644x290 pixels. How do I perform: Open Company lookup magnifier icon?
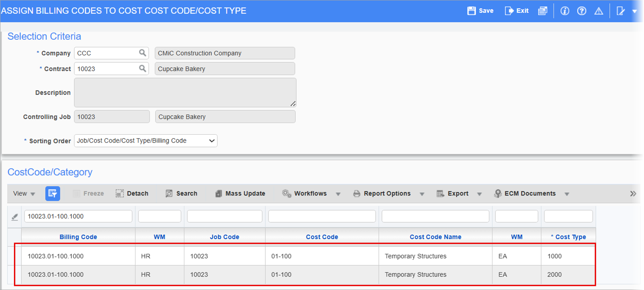pos(143,53)
